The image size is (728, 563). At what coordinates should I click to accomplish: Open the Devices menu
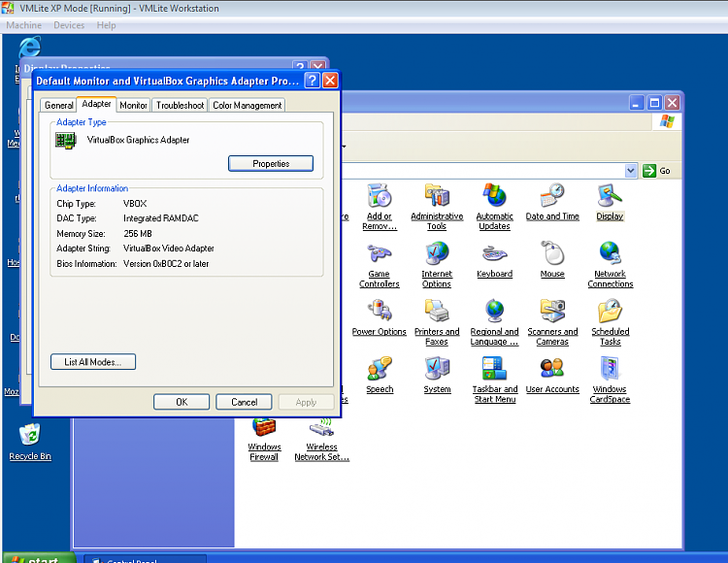tap(69, 25)
